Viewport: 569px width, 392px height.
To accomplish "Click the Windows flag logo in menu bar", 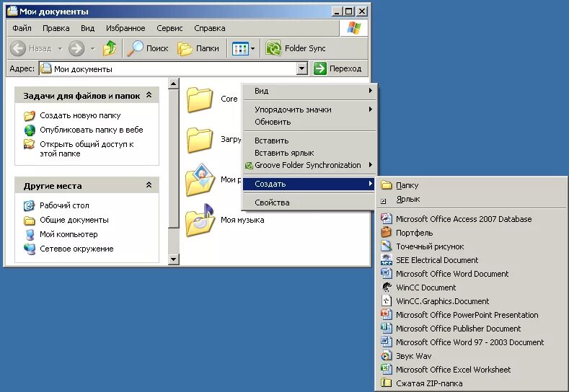I will point(354,28).
